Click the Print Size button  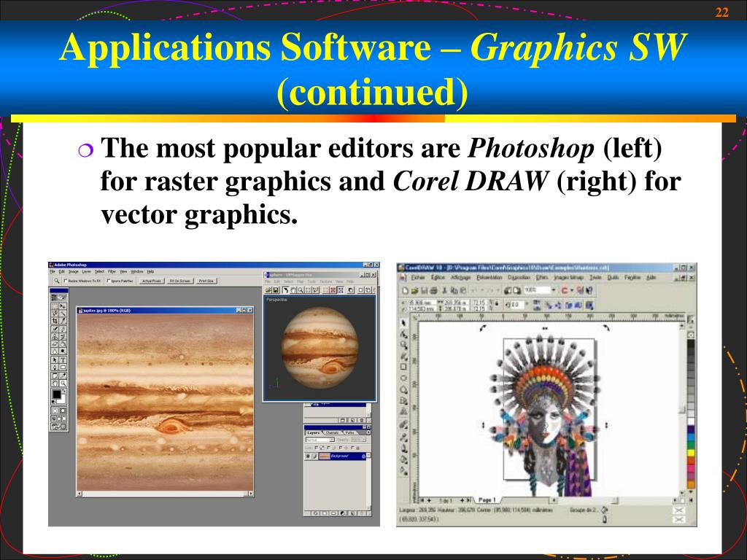[x=206, y=281]
